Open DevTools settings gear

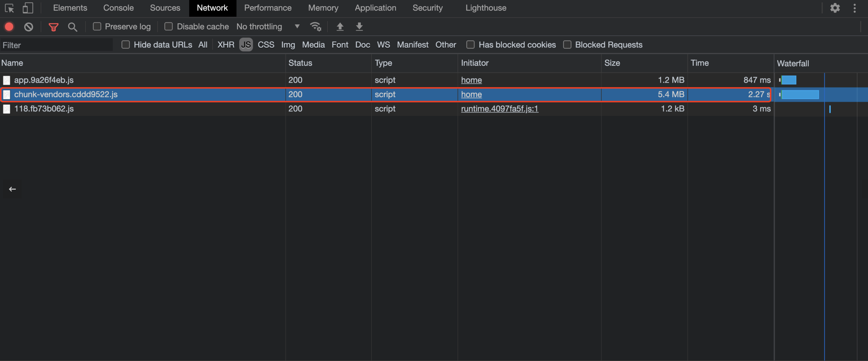[x=835, y=8]
